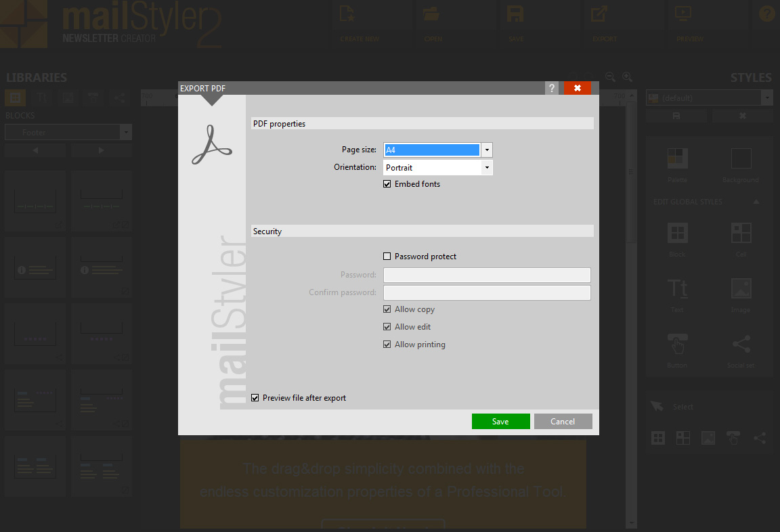Open the Text global style icon

click(x=678, y=288)
